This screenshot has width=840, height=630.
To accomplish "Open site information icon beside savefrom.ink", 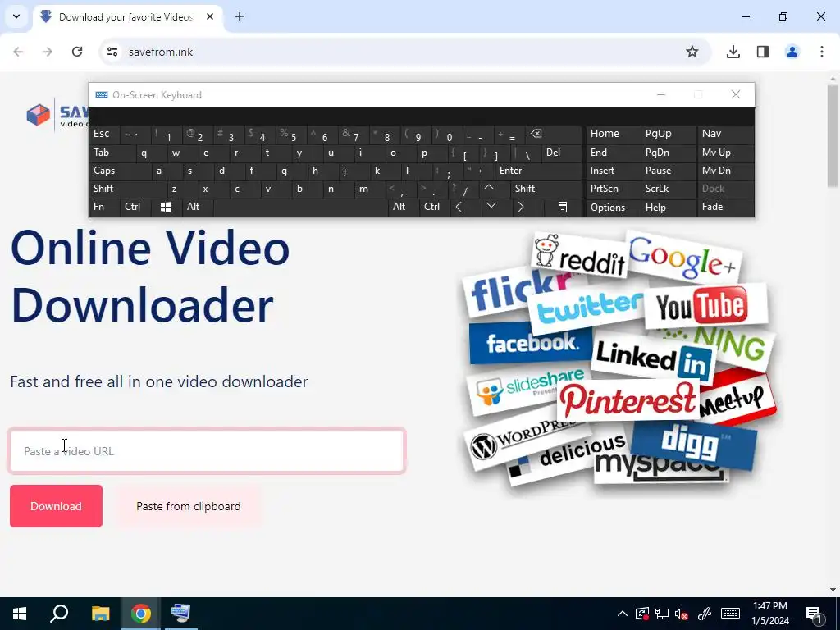I will click(112, 52).
